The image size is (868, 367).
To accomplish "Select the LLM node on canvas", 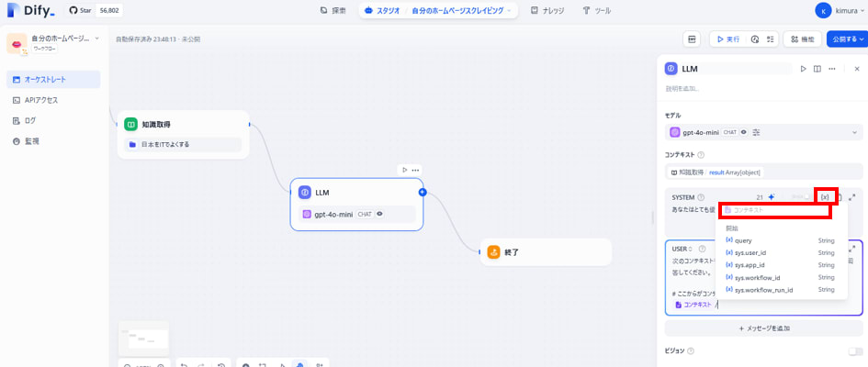I will [x=356, y=204].
